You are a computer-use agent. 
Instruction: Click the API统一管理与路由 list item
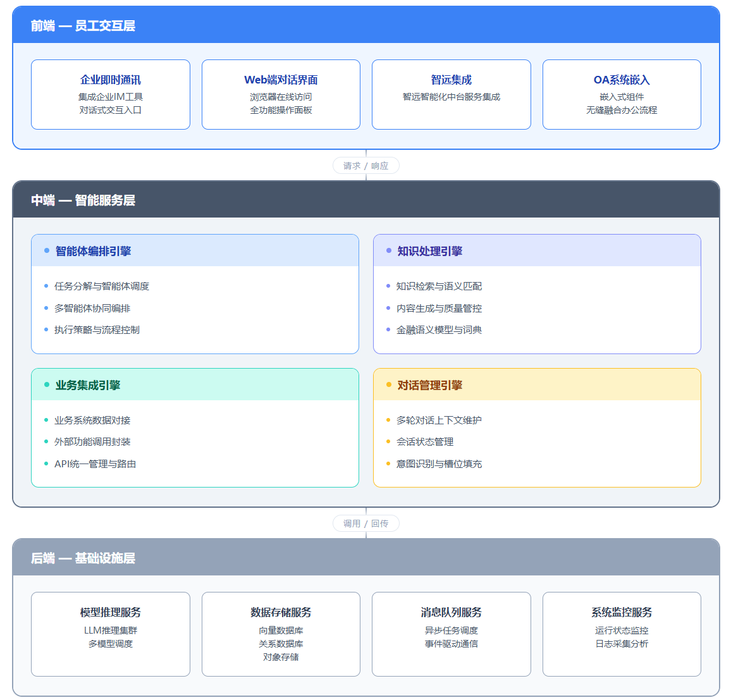tap(95, 464)
